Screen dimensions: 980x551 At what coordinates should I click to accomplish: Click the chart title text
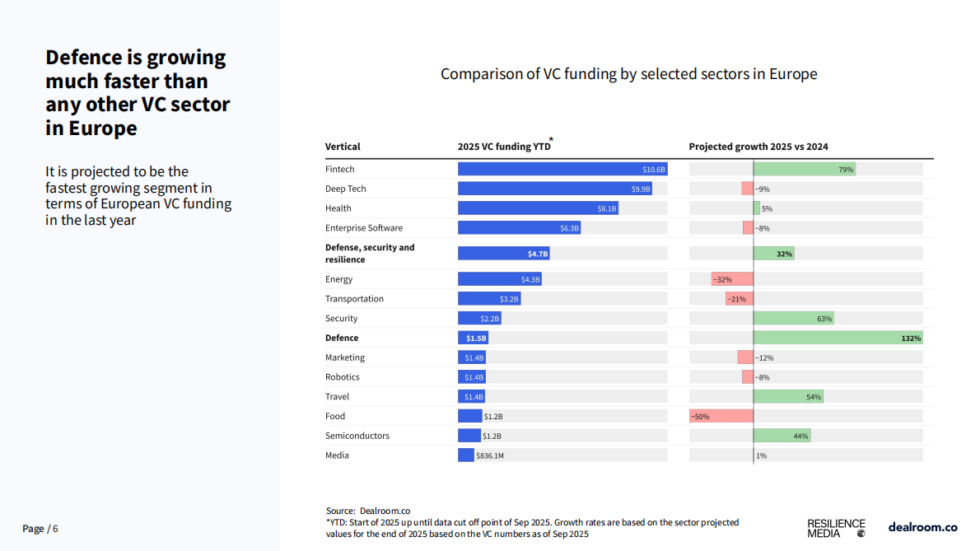(628, 74)
